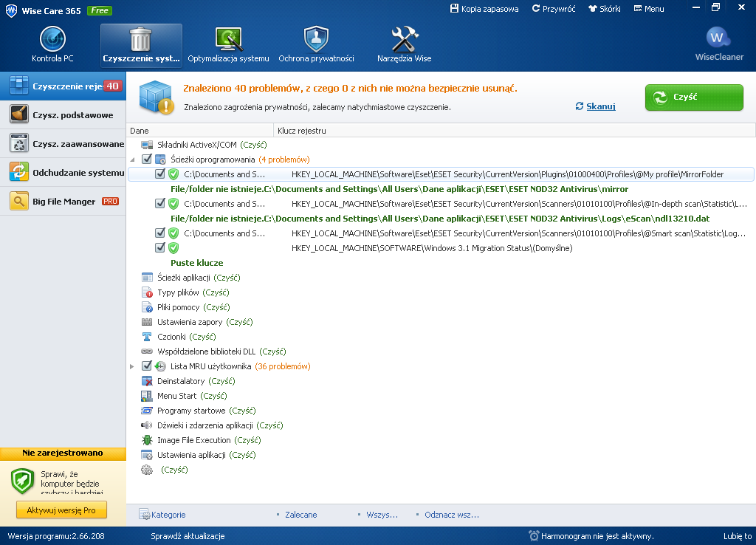Click the Programy startowe category icon
The image size is (756, 545).
tap(147, 411)
